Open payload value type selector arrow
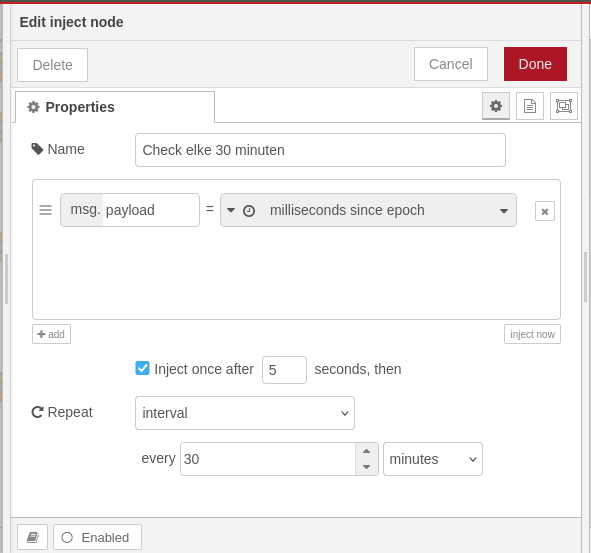The height and width of the screenshot is (553, 591). coord(231,210)
